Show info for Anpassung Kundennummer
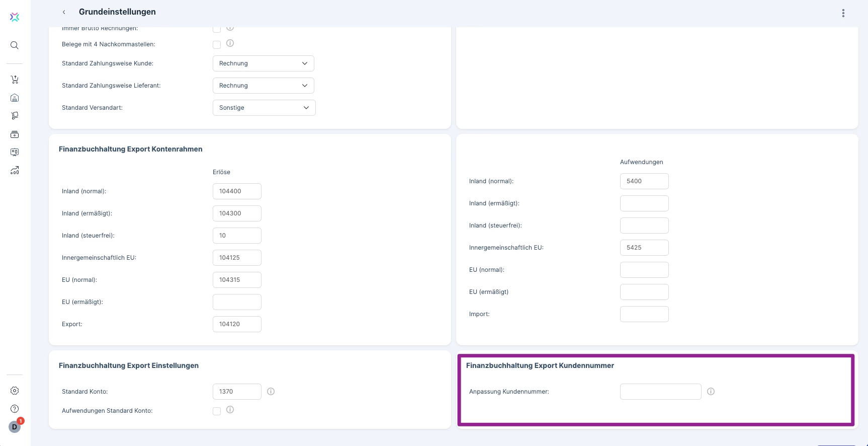 pos(711,392)
